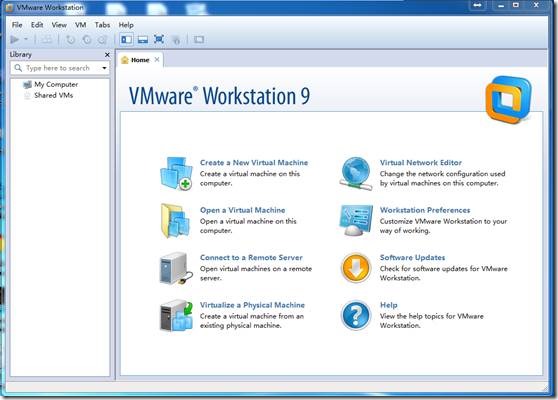Click the Workstation Preferences monitor icon
Screen dimensions: 558x400
[356, 221]
